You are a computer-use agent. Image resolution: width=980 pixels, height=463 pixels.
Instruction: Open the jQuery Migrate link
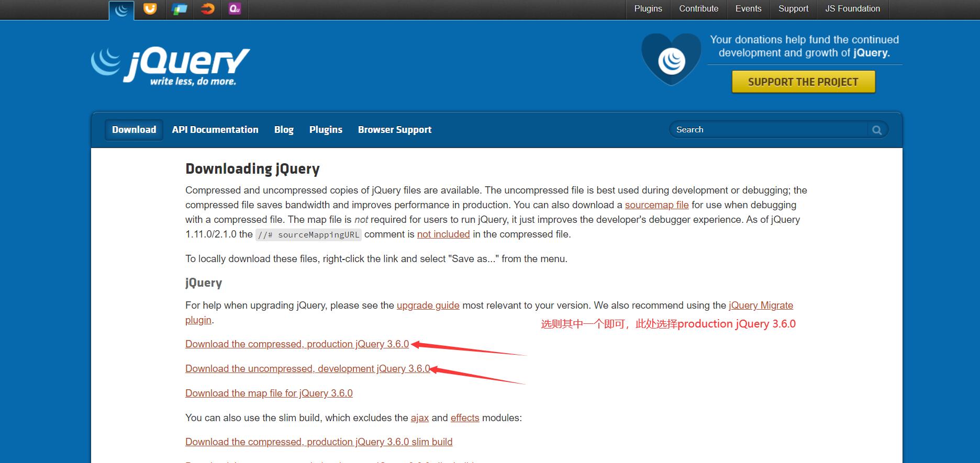coord(761,306)
